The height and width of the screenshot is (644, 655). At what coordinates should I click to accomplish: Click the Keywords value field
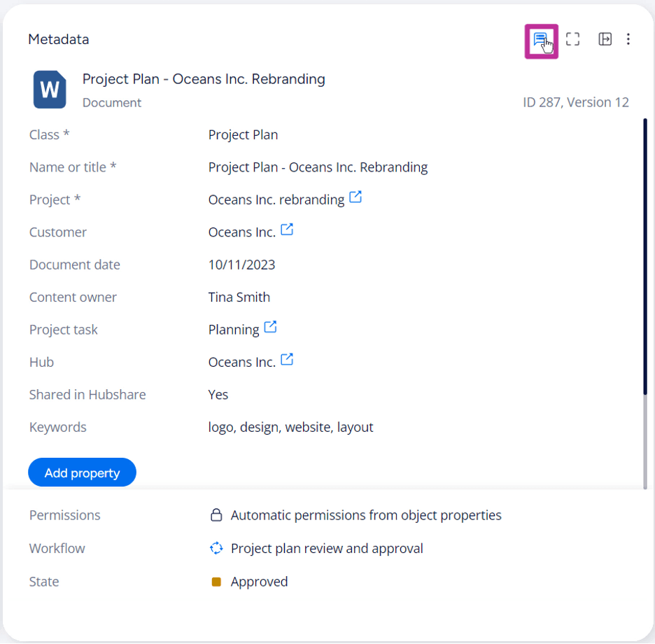click(290, 427)
